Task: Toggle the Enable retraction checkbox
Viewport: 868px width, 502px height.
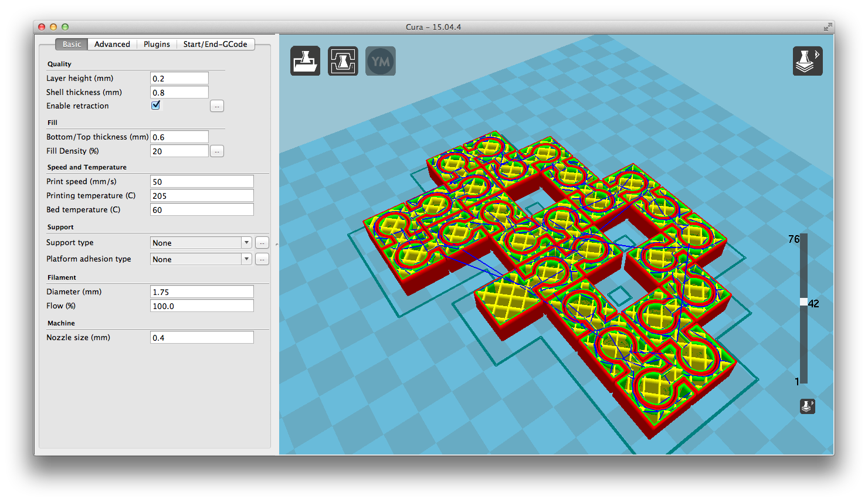Action: 156,106
